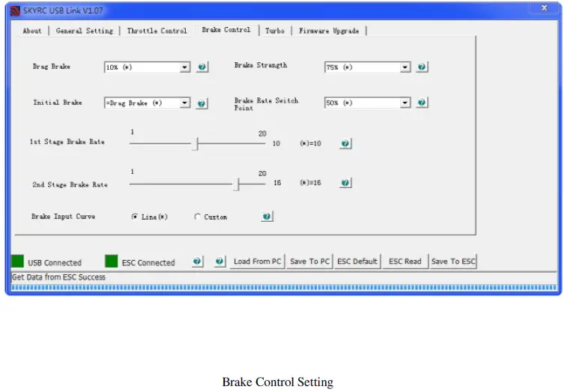Close the SKYRC USB Link window

click(x=544, y=8)
